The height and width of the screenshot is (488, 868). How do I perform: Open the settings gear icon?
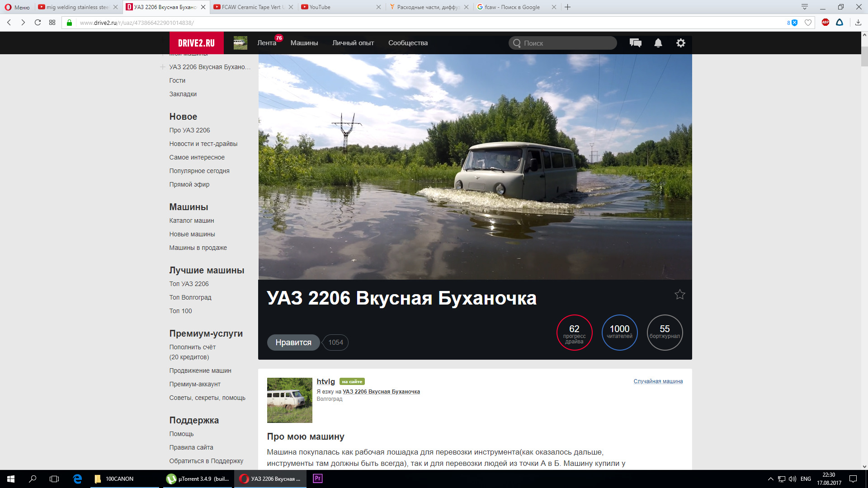pyautogui.click(x=680, y=43)
